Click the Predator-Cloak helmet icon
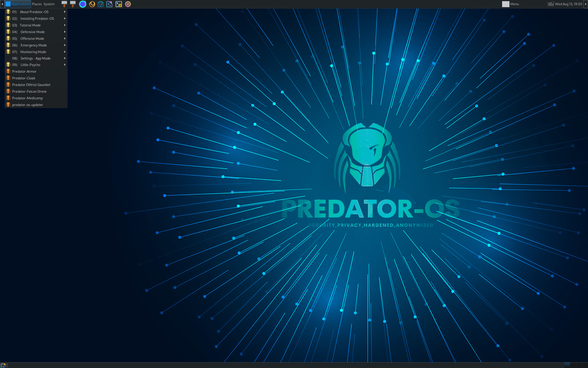This screenshot has height=368, width=588. click(x=8, y=78)
